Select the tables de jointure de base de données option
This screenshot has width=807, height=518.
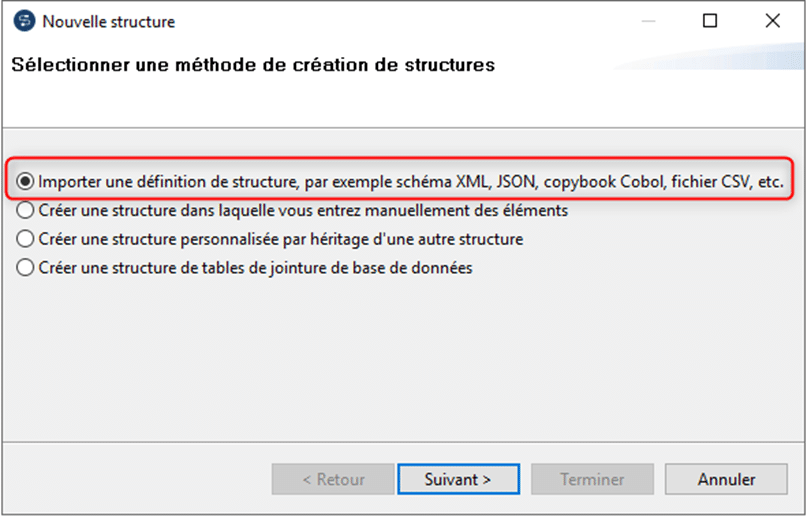(x=25, y=268)
